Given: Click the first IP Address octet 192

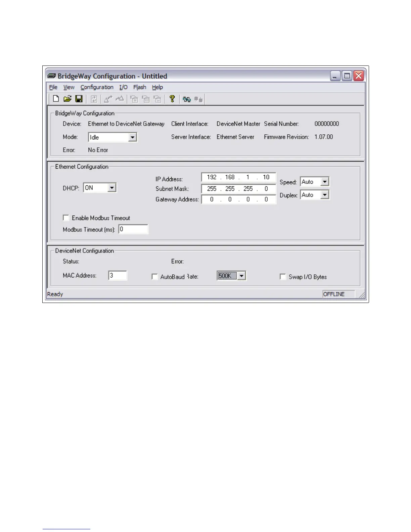Looking at the screenshot, I should (212, 177).
